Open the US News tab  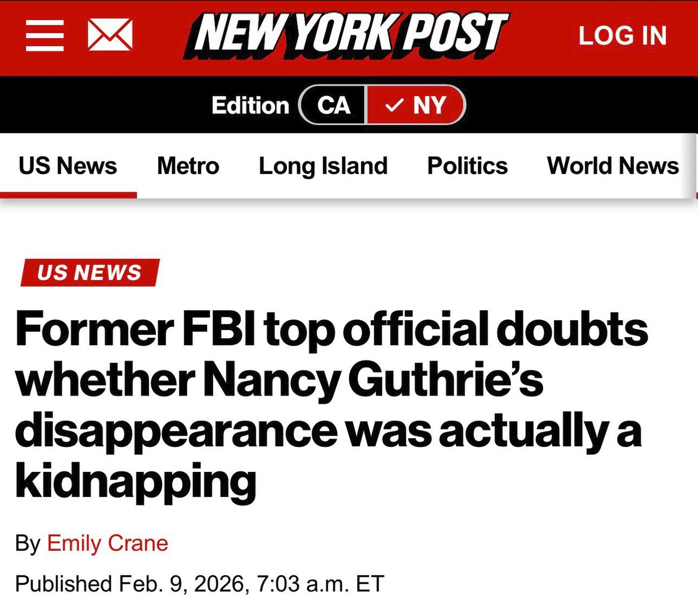(x=68, y=166)
